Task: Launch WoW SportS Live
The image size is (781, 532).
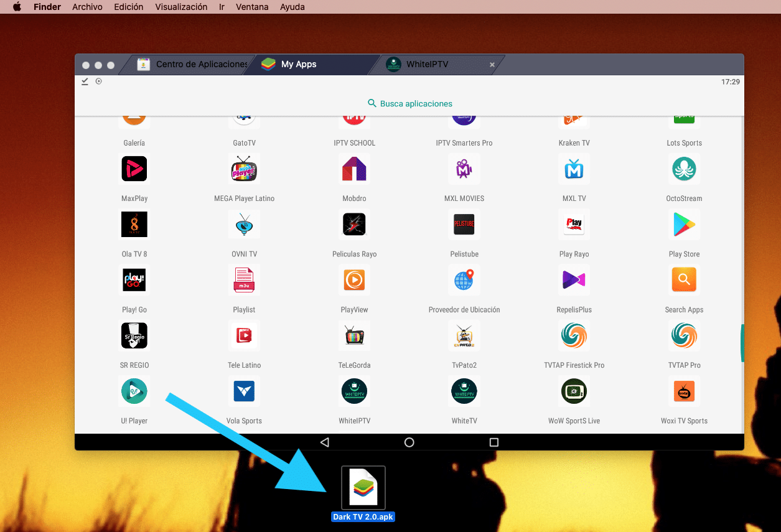Action: point(574,391)
